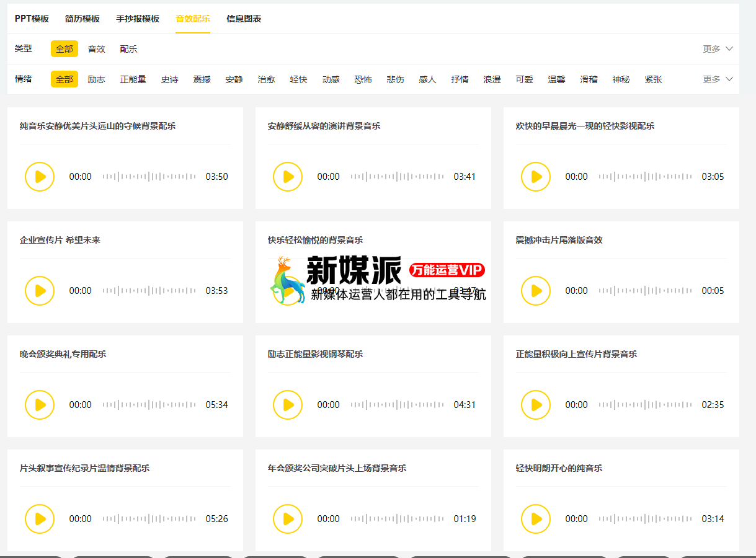Play the 欢快的早晨晨光一现 track

point(536,177)
